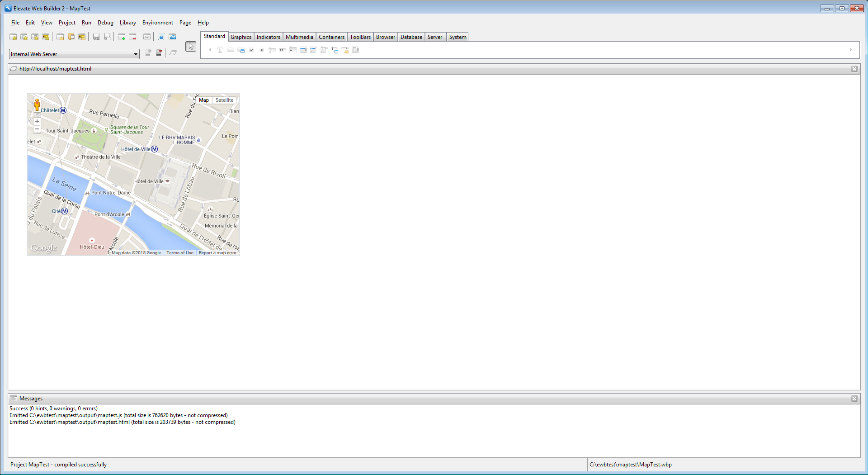
Task: Select the Date Edit ComboBox component icon
Action: (335, 50)
